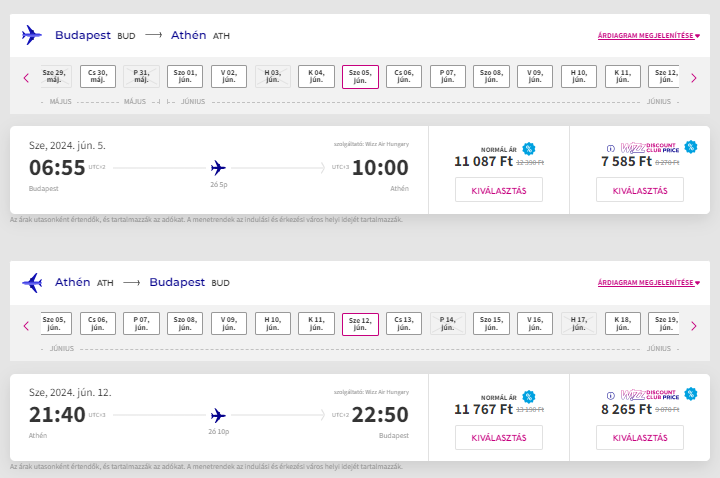The image size is (720, 478).
Task: Choose the return 8 265 Ft club fare Kiválasztás
Action: [640, 438]
